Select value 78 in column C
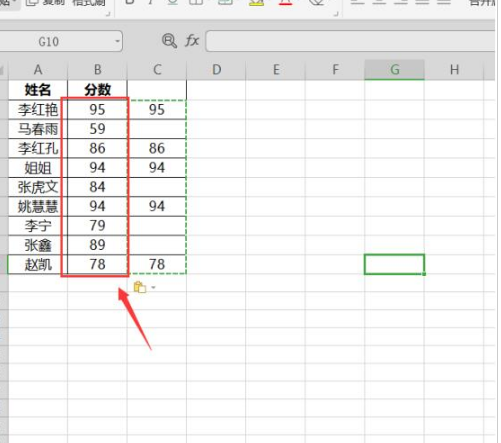Image resolution: width=501 pixels, height=443 pixels. click(x=157, y=264)
